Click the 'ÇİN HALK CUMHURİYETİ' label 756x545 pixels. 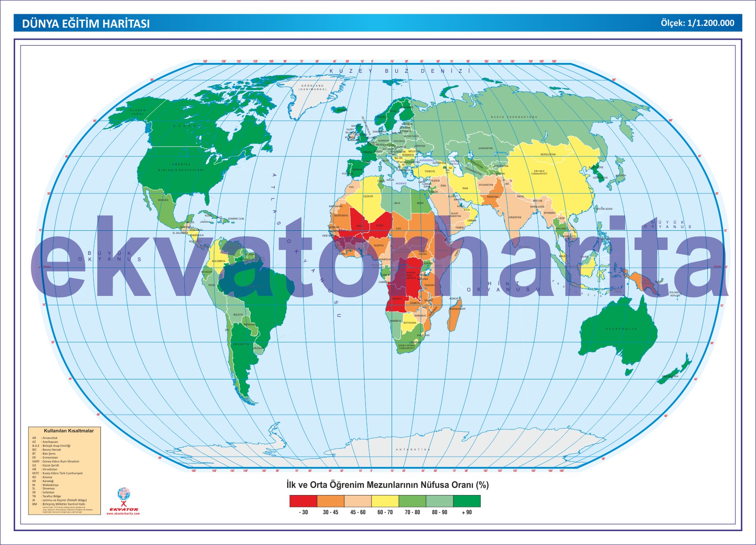tap(539, 172)
